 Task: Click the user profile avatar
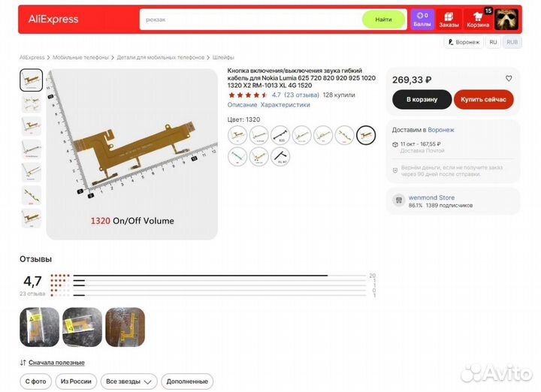point(506,20)
